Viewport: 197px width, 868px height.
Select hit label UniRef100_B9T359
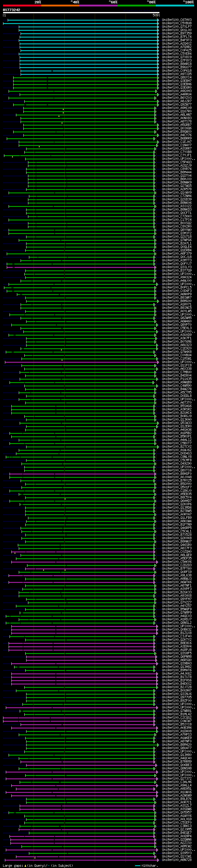[x=177, y=33]
